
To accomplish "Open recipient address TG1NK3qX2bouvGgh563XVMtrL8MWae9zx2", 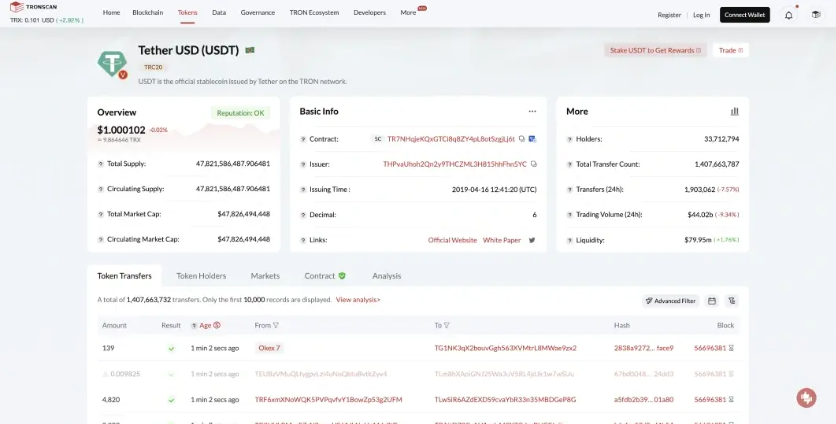I will 505,348.
